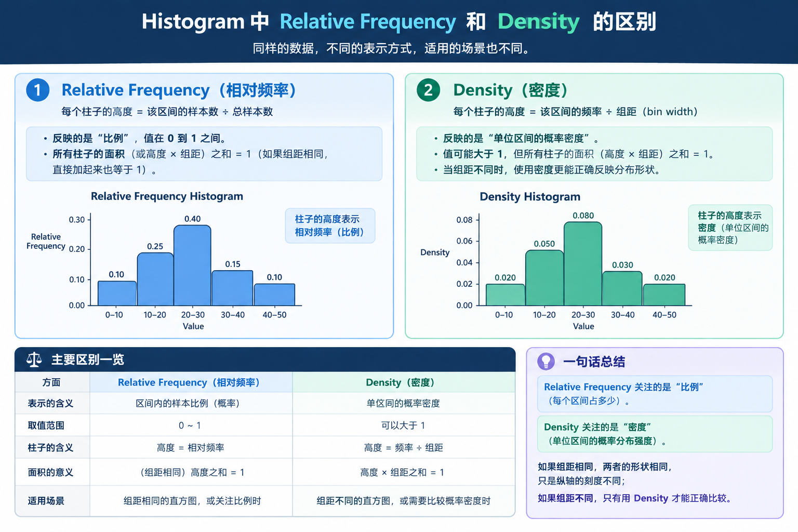
Task: Select the 0.030 bar value label
Action: click(622, 265)
